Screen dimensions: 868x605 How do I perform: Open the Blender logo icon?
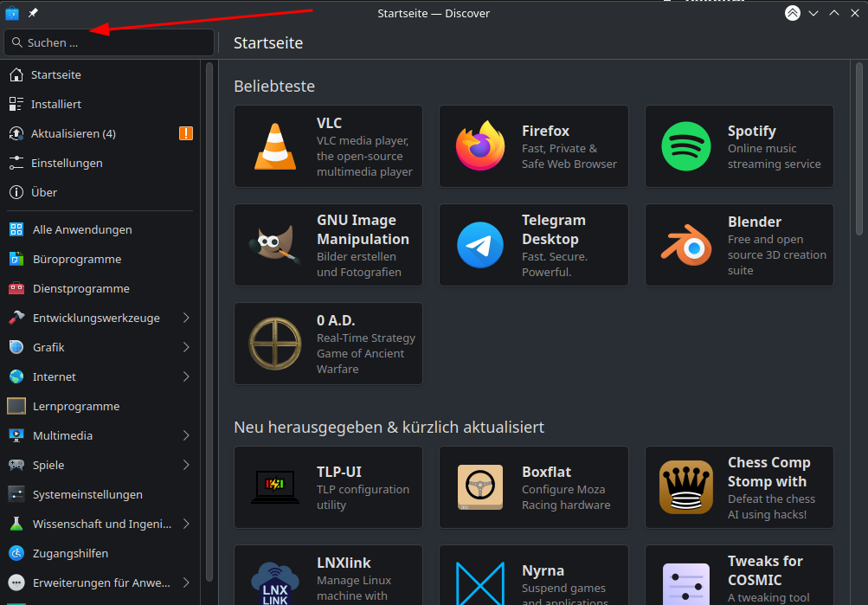pyautogui.click(x=686, y=245)
